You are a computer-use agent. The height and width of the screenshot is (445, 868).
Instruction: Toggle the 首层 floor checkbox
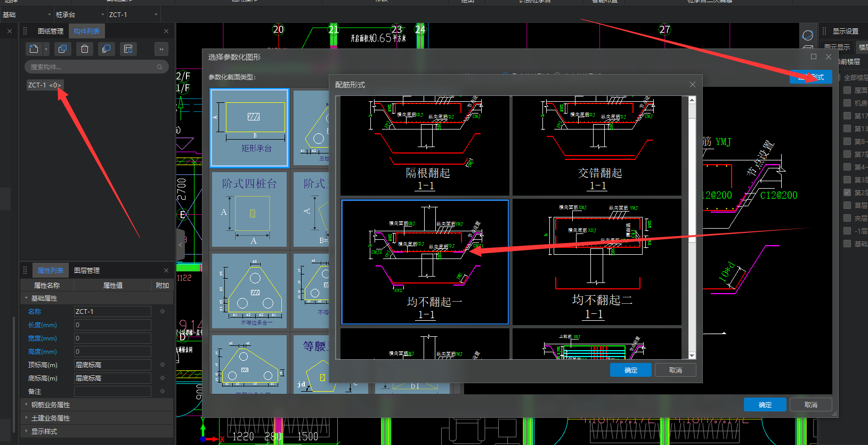click(847, 205)
